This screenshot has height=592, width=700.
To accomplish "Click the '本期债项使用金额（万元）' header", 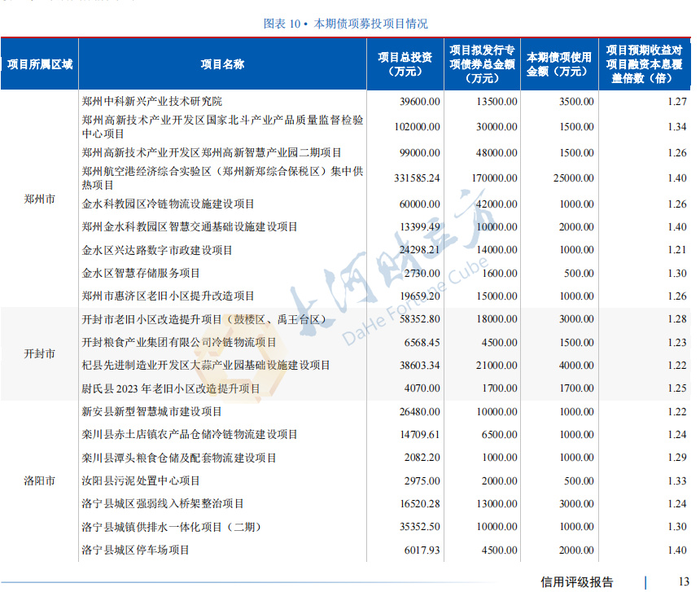I will click(x=558, y=64).
